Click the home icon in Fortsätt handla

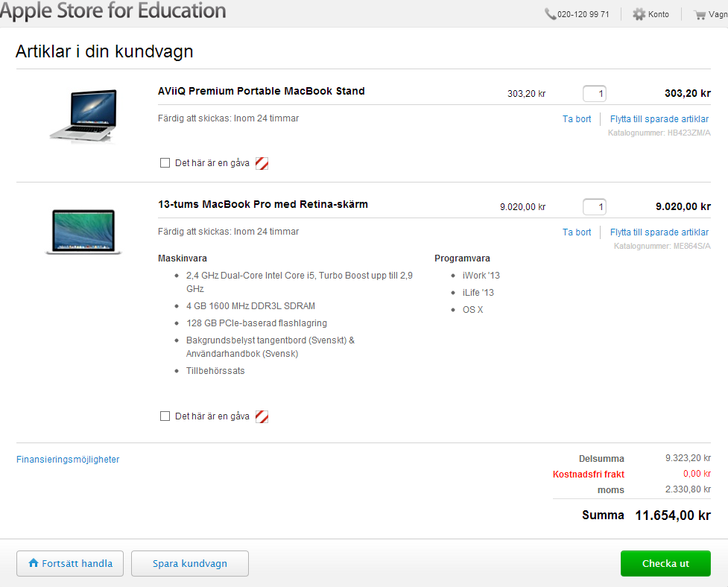pyautogui.click(x=34, y=563)
